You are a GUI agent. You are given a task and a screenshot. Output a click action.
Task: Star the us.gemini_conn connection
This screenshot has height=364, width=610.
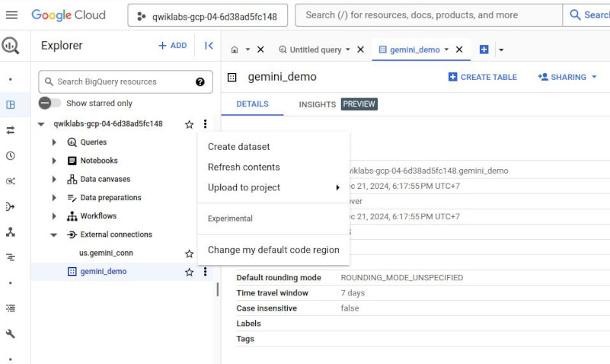click(189, 254)
